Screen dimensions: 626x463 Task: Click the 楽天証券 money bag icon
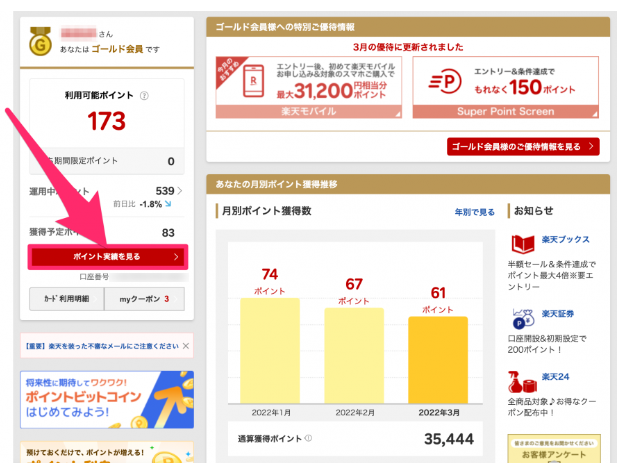click(x=523, y=319)
